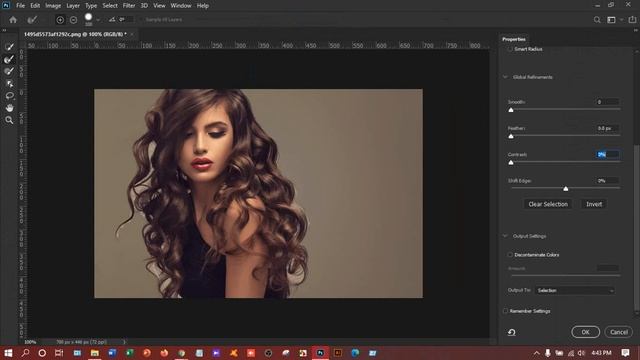The height and width of the screenshot is (360, 640).
Task: Click the Feather slider handle
Action: (511, 136)
